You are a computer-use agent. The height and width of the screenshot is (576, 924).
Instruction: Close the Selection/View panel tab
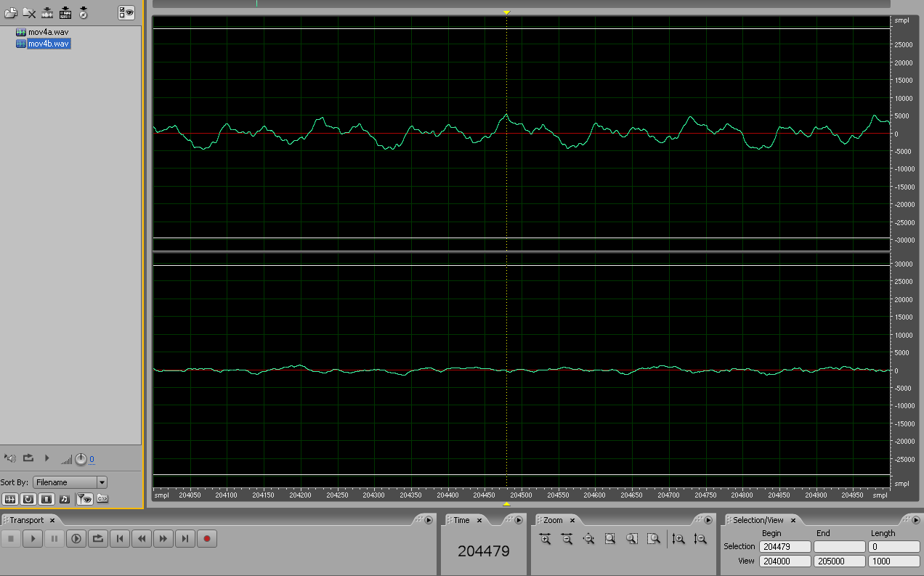pyautogui.click(x=793, y=521)
